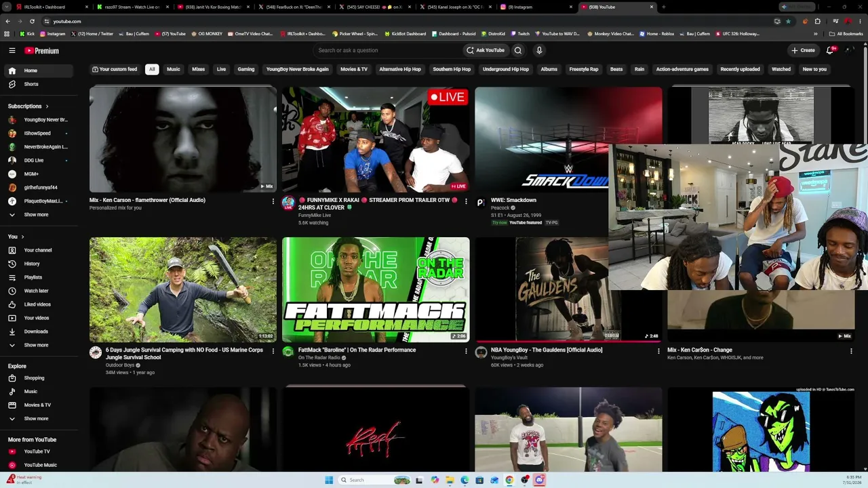The image size is (868, 488).
Task: Open the All Bookmarks folder
Action: pyautogui.click(x=846, y=33)
